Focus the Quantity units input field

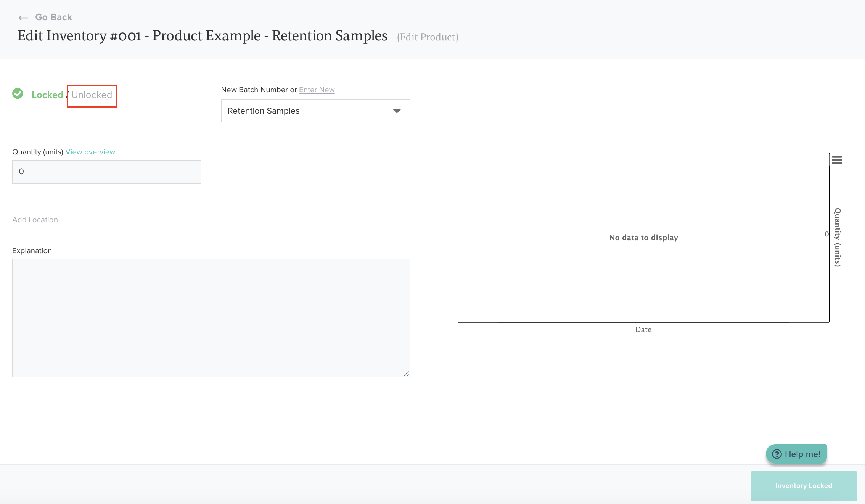[x=106, y=172]
